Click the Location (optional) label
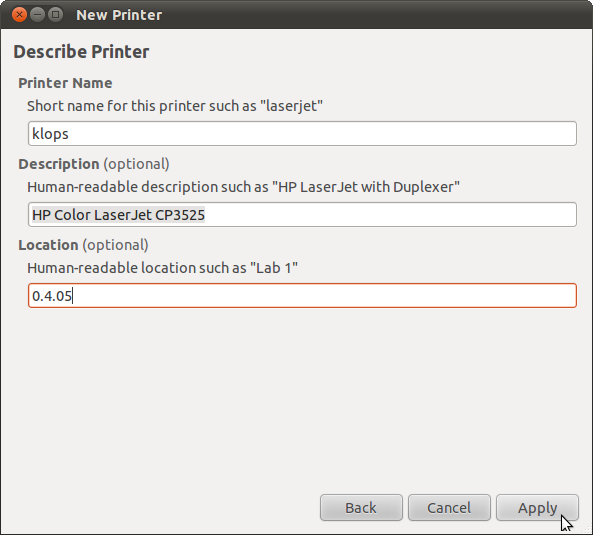The width and height of the screenshot is (593, 535). (83, 245)
